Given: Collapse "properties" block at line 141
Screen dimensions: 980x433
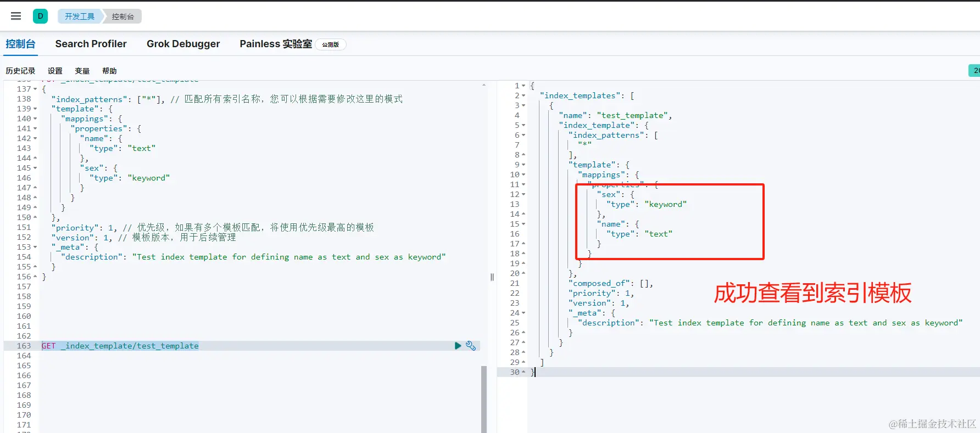Looking at the screenshot, I should tap(35, 128).
